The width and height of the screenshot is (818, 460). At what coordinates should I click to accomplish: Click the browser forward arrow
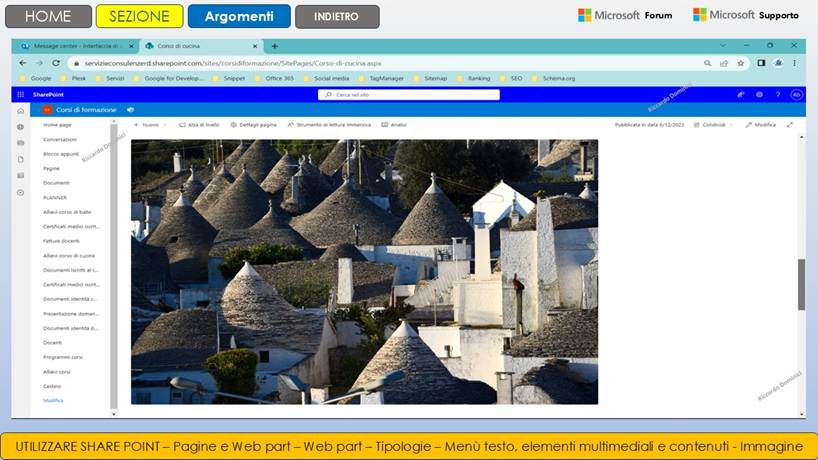(39, 63)
